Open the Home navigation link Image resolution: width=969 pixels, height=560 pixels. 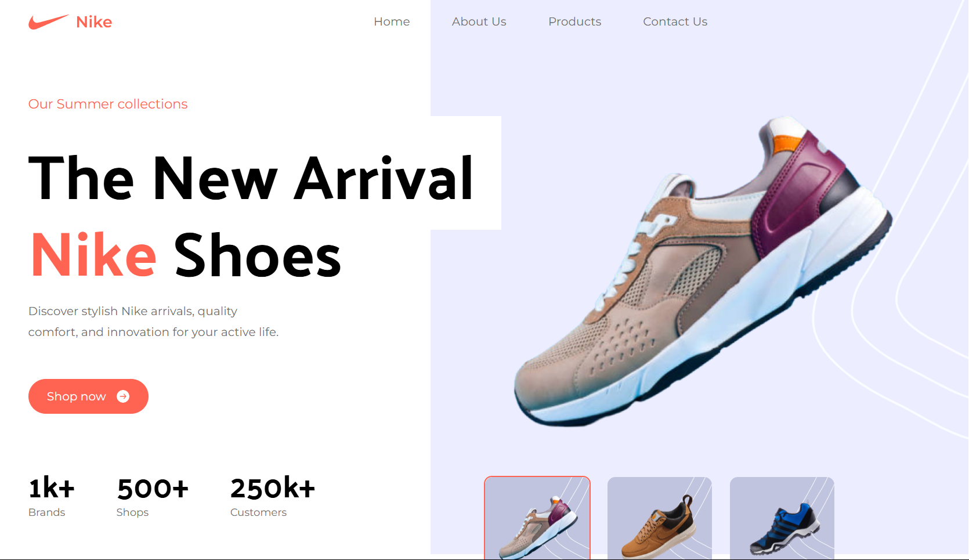[392, 21]
